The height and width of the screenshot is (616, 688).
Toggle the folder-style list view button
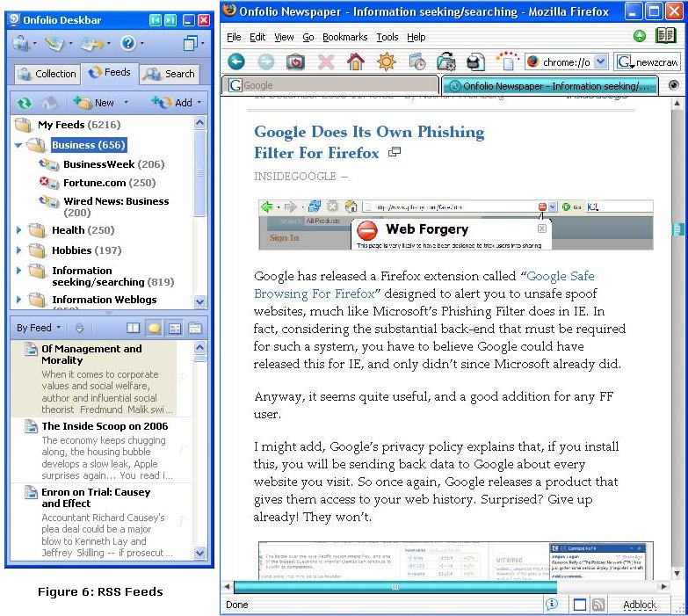[x=195, y=328]
